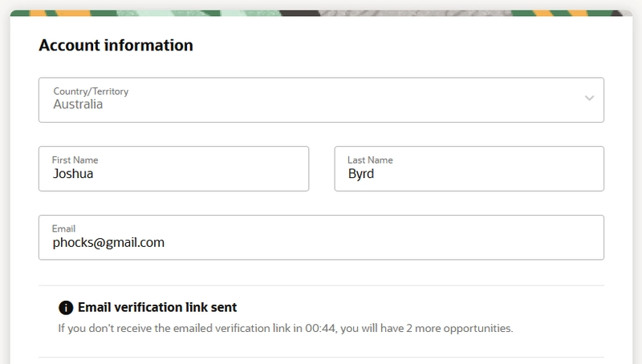Place cursor in phocks@gmail.com email text
This screenshot has width=642, height=364.
[108, 242]
